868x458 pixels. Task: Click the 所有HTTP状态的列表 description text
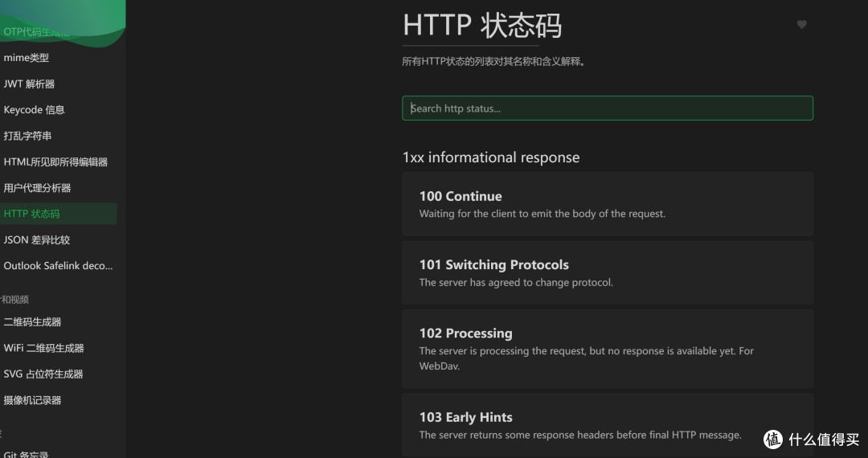(x=493, y=61)
